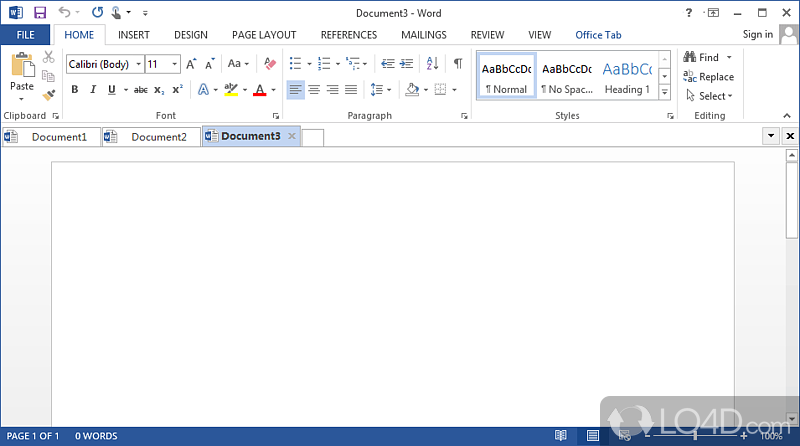Apply subscript formatting
Viewport: 800px width, 446px height.
tap(159, 90)
